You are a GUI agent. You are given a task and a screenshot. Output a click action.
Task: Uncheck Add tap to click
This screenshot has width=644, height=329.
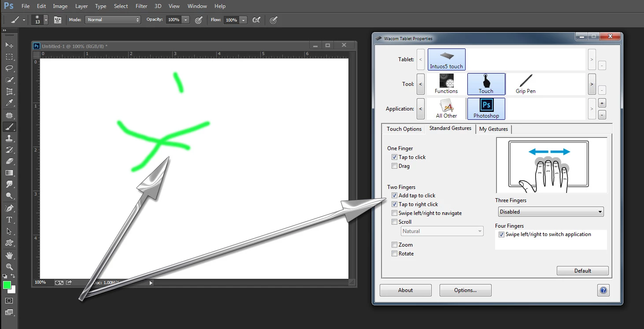(x=394, y=196)
